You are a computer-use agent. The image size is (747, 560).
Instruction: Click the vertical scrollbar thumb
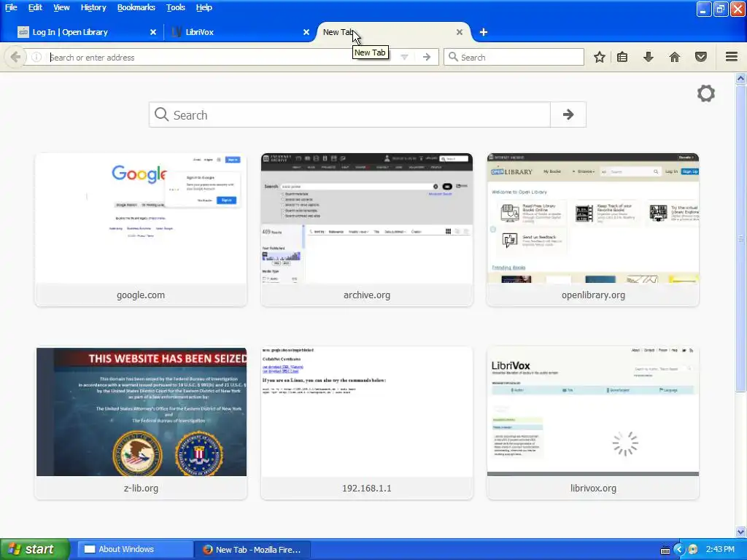coord(740,238)
